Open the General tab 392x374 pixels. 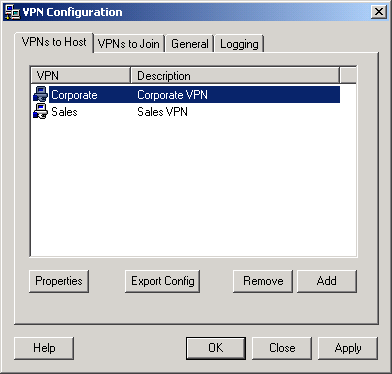click(190, 44)
